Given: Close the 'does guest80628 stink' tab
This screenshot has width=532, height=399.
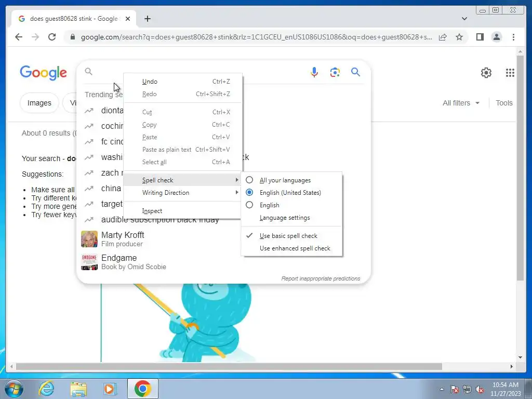Looking at the screenshot, I should click(128, 19).
